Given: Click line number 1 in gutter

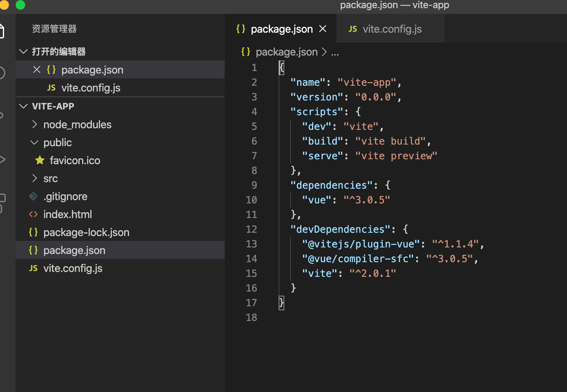Looking at the screenshot, I should coord(254,68).
